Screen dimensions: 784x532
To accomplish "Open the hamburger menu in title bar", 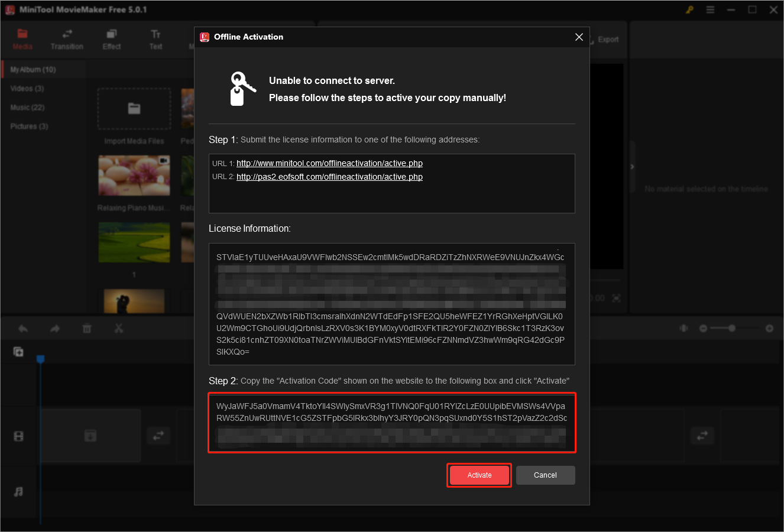I will click(x=710, y=10).
